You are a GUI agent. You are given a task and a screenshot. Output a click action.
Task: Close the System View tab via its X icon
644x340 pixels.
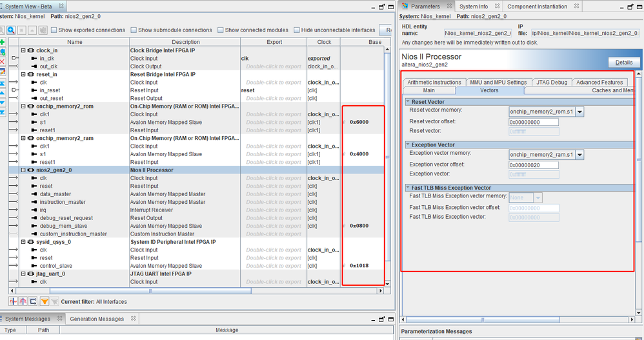(x=61, y=6)
